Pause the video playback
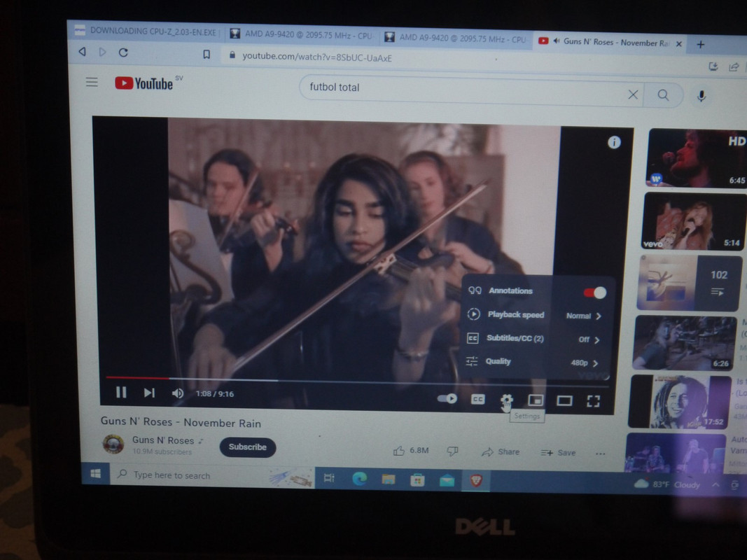 (121, 393)
